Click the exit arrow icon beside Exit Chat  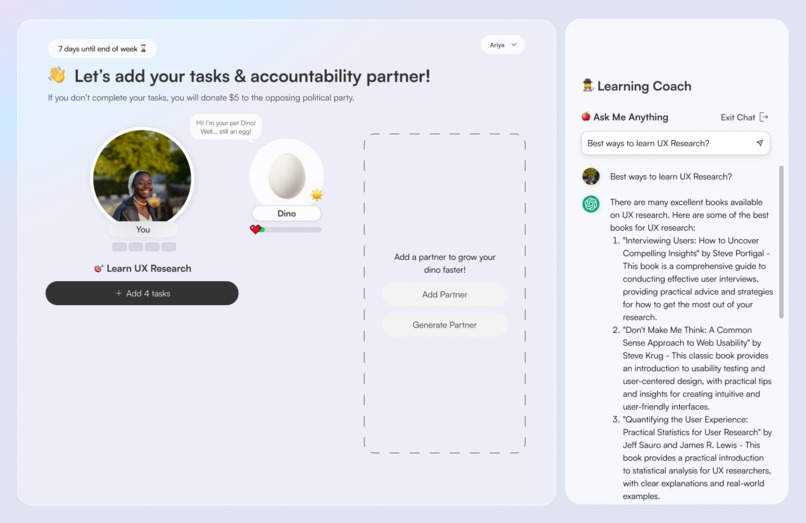point(764,117)
